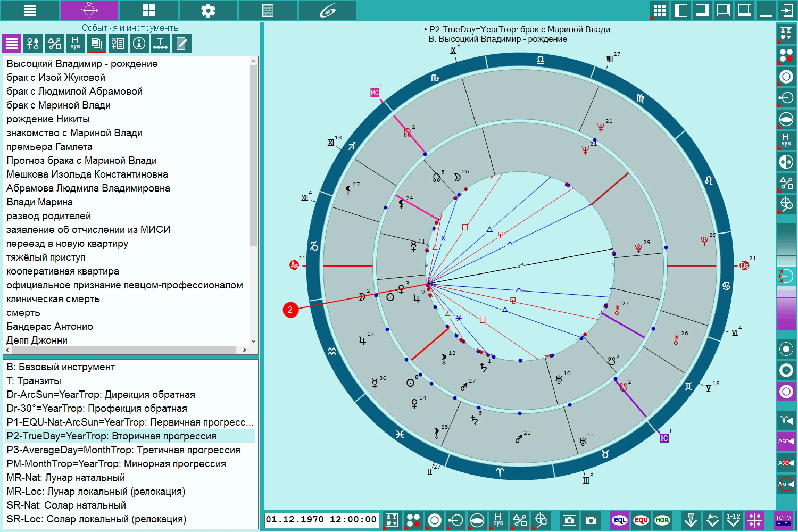Viewport: 798px width, 532px height.
Task: Click the framed camera screenshot icon in the bottom toolbar
Action: 569,520
